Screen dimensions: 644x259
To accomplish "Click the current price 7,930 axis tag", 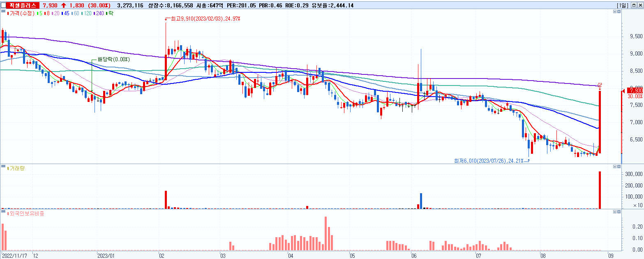I will [x=635, y=91].
